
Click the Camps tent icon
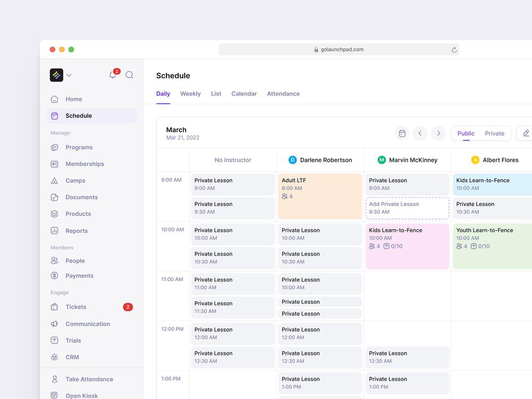pos(54,180)
